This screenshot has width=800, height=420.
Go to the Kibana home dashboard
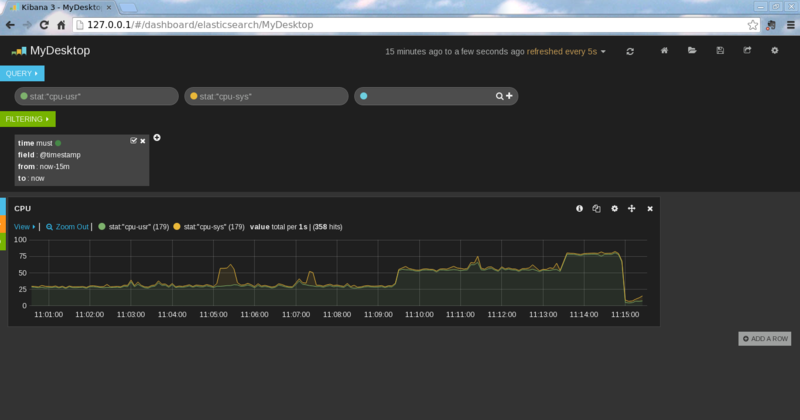click(x=664, y=51)
